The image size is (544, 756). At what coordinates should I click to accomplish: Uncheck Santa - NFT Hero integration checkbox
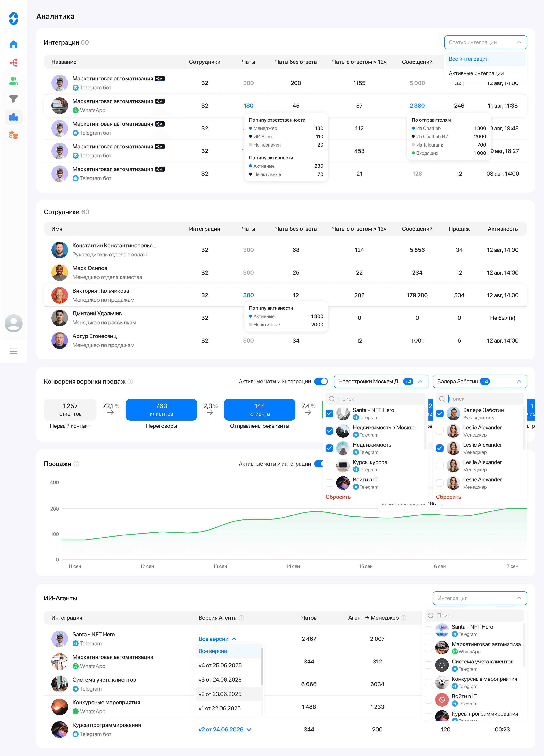(x=329, y=413)
